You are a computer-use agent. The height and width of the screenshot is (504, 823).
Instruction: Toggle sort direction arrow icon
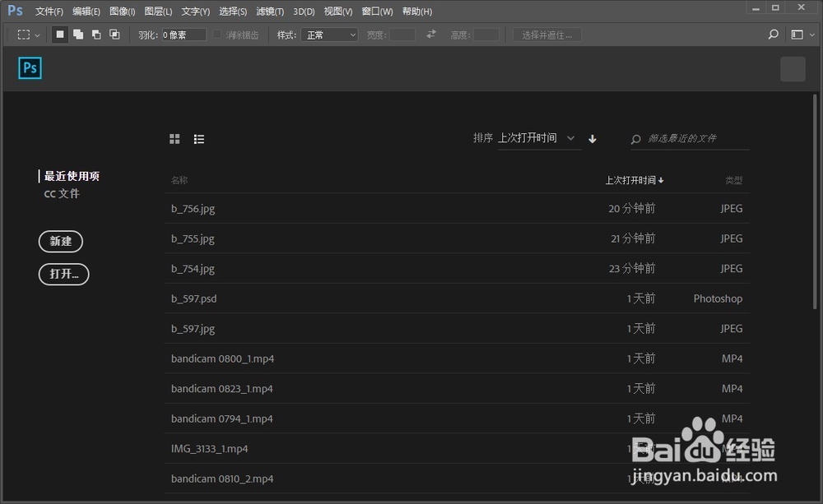point(593,139)
